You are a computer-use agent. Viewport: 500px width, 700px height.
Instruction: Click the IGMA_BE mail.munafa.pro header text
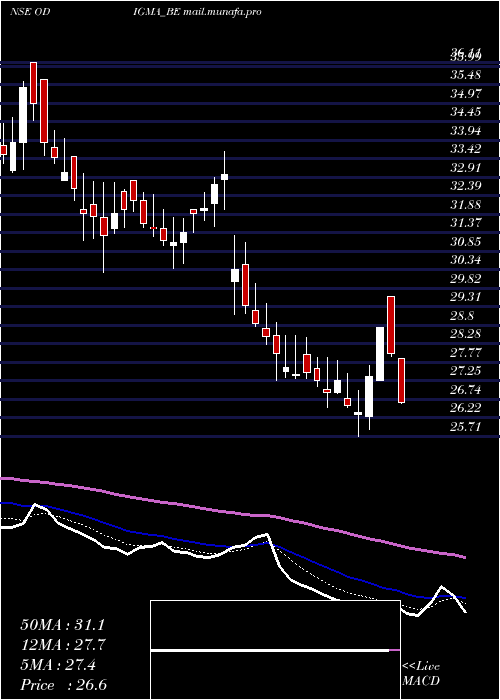click(x=197, y=12)
